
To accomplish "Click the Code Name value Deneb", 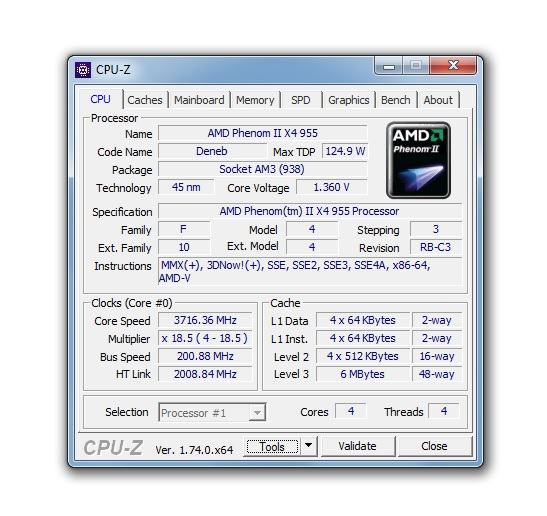I will [212, 151].
